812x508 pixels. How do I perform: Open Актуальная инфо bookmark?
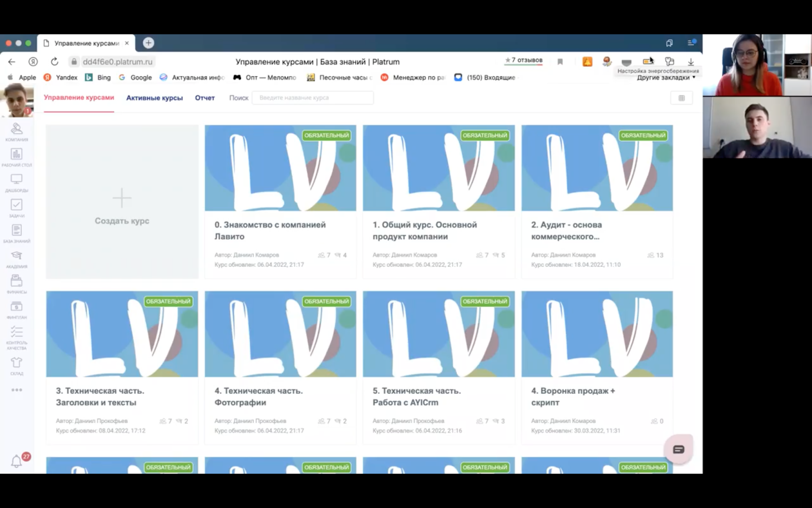pos(192,78)
